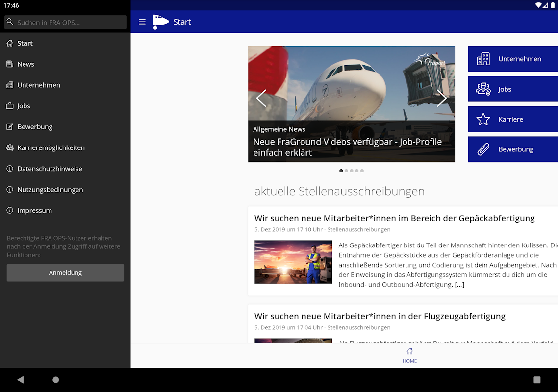Select the first carousel dot
The height and width of the screenshot is (392, 558).
pos(341,171)
